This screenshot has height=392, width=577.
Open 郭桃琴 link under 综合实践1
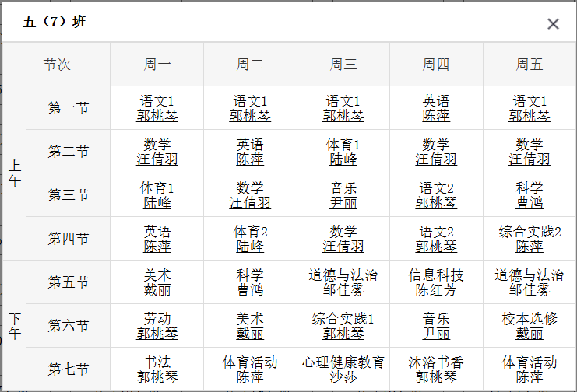343,333
